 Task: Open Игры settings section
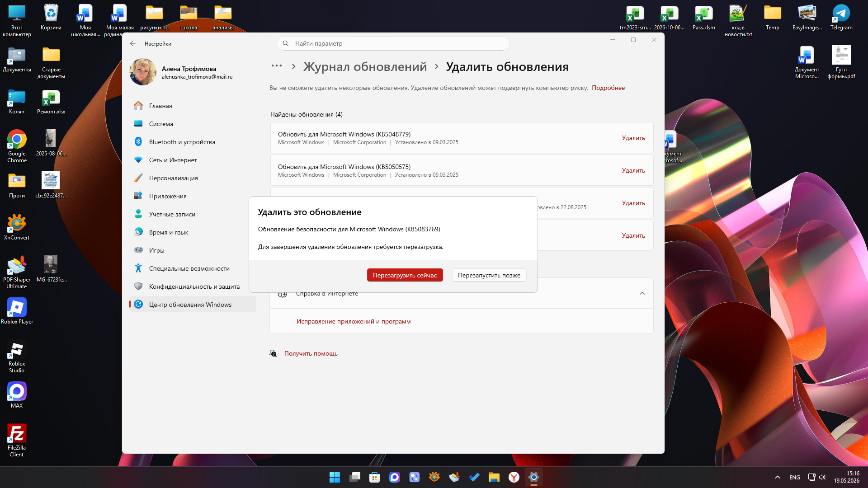193,250
